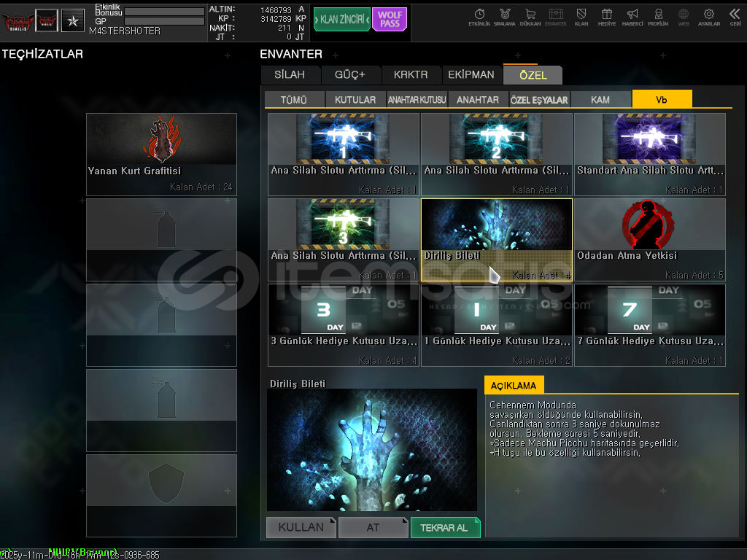Click the empty shield equipment slot
This screenshot has height=560, width=747.
(x=161, y=496)
